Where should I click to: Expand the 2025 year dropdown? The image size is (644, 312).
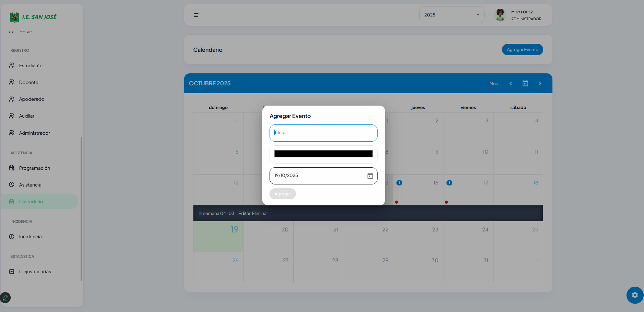pyautogui.click(x=451, y=15)
